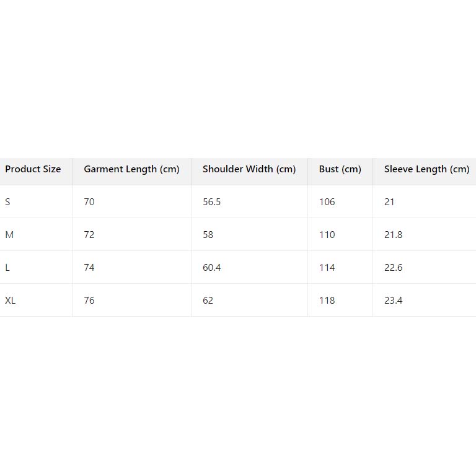Select the size XL row label

[11, 301]
